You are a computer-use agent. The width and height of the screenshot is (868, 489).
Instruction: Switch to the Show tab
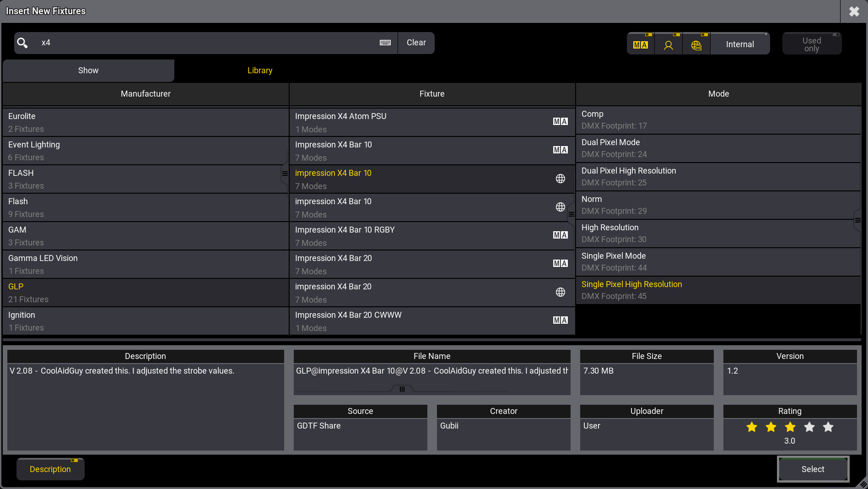(88, 71)
